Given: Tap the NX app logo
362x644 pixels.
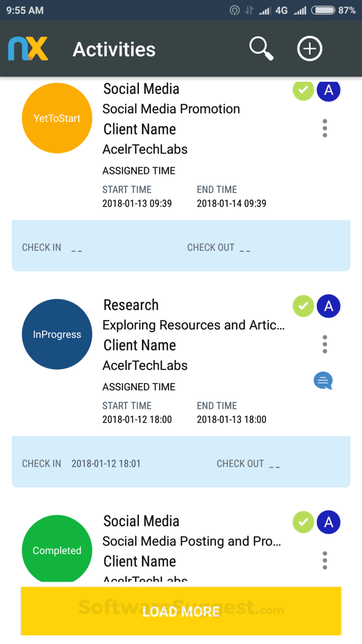Looking at the screenshot, I should pos(28,49).
